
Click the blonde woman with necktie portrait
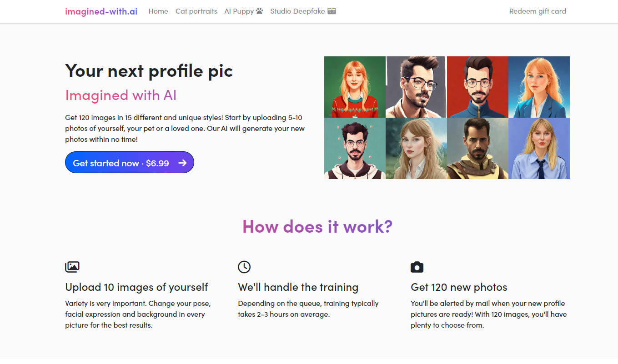tap(539, 149)
